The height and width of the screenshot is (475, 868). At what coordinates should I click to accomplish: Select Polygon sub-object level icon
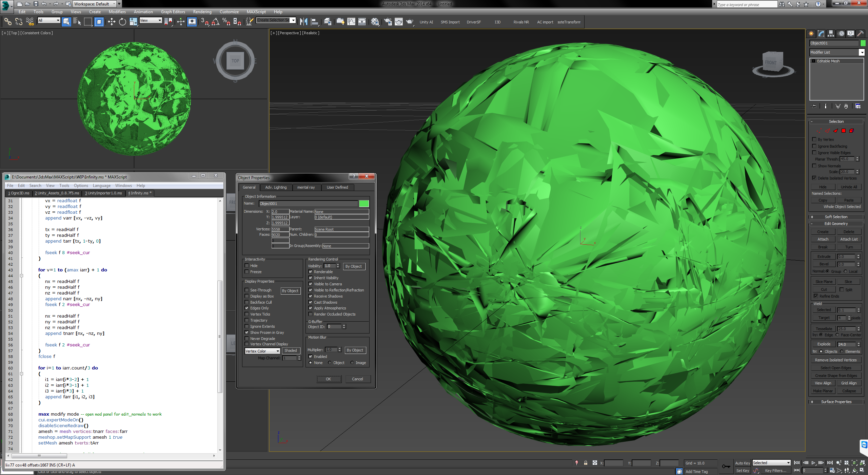pos(844,131)
